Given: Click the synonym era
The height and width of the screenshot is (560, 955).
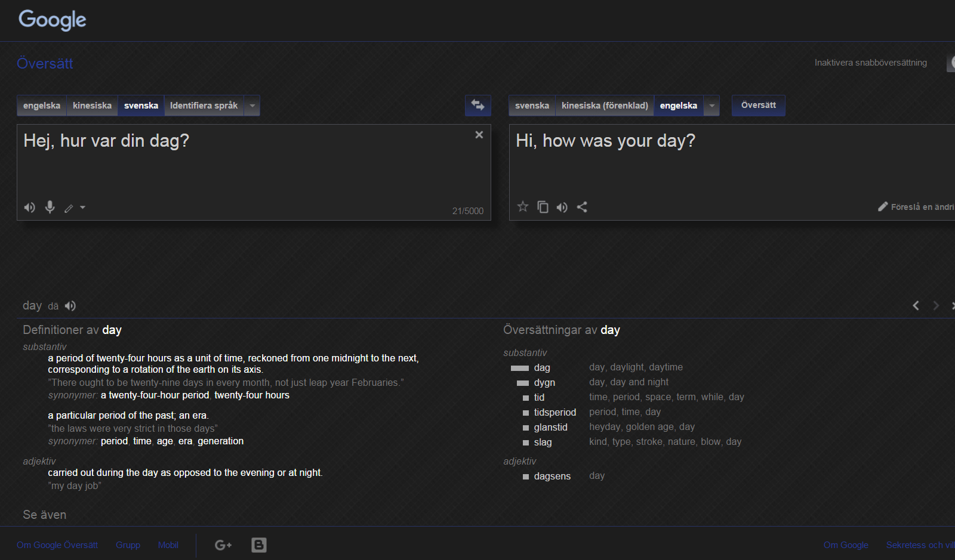Looking at the screenshot, I should coord(185,441).
